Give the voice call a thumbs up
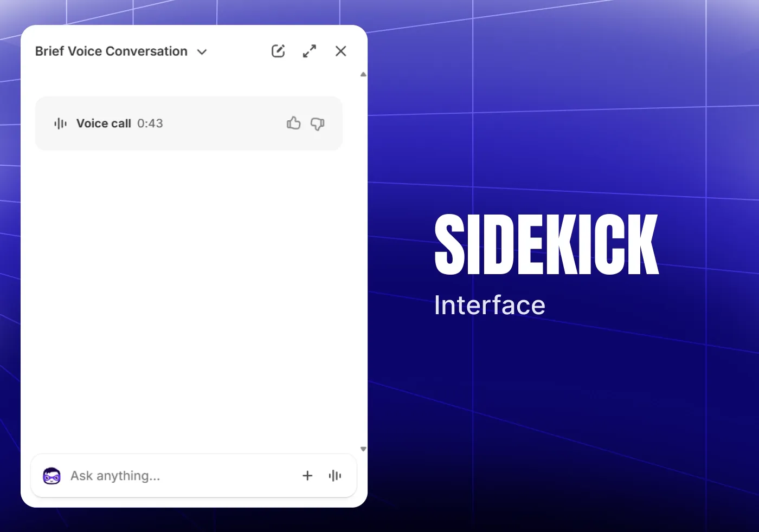The width and height of the screenshot is (759, 532). point(293,123)
